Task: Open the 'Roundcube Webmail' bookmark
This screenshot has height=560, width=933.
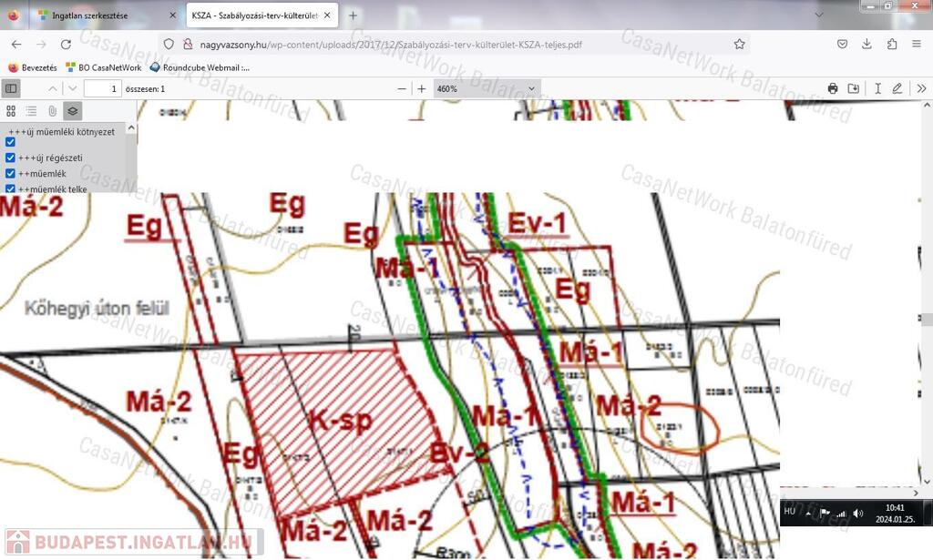Action: coord(200,67)
